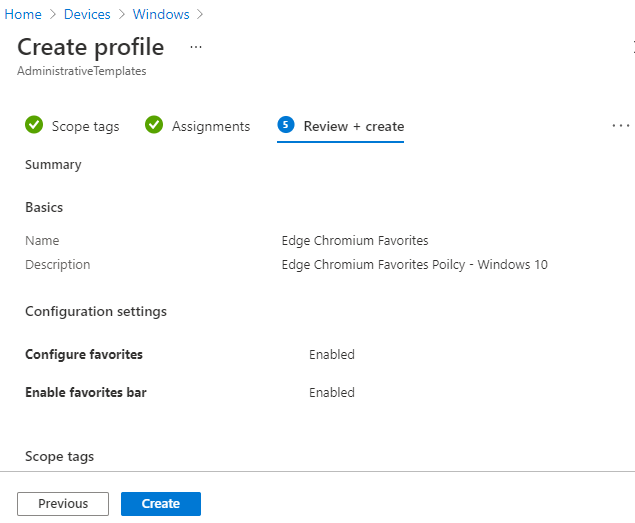
Task: Click the AdministrativeTemplates subtitle
Action: [81, 71]
